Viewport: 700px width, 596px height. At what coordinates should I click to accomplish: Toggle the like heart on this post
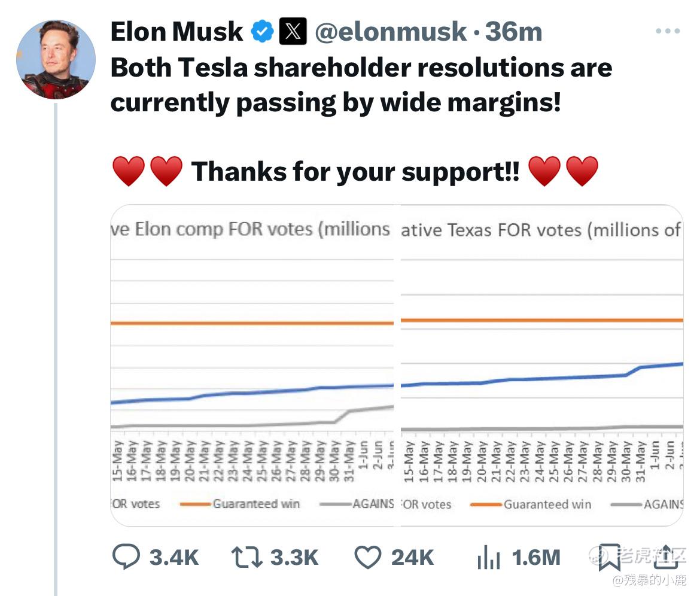click(x=368, y=558)
